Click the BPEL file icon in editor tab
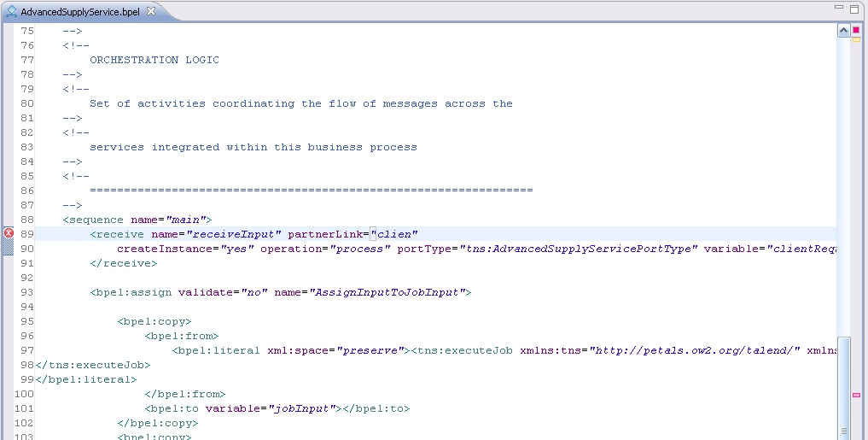The height and width of the screenshot is (440, 868). coord(11,11)
